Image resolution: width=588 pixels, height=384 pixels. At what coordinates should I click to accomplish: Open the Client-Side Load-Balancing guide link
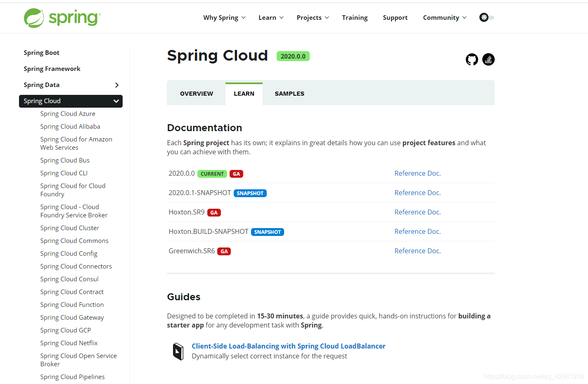[x=288, y=346]
